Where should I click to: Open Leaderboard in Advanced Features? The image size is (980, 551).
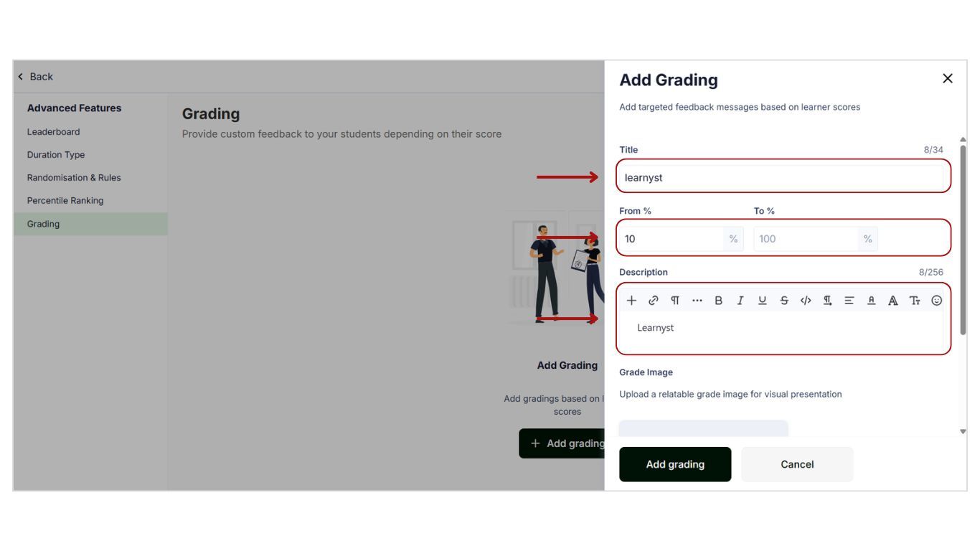tap(54, 132)
